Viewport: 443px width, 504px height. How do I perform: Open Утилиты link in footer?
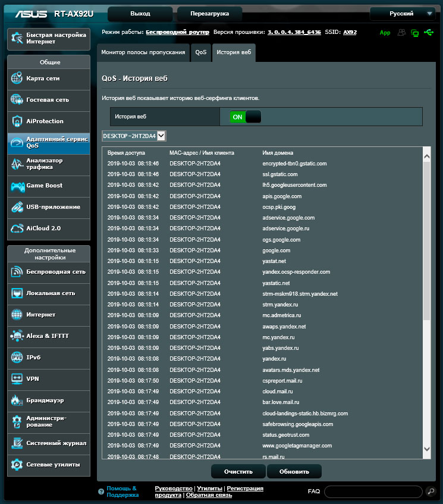point(209,489)
